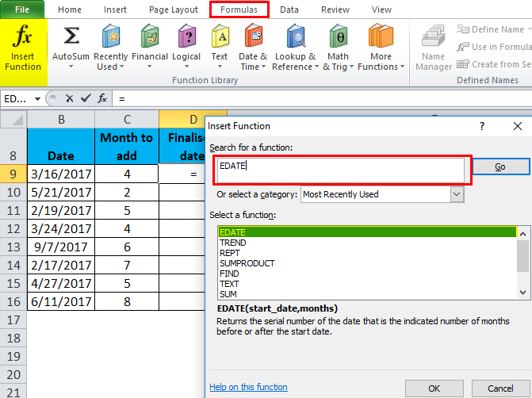Switch to the Review tab
The width and height of the screenshot is (532, 398).
(335, 10)
